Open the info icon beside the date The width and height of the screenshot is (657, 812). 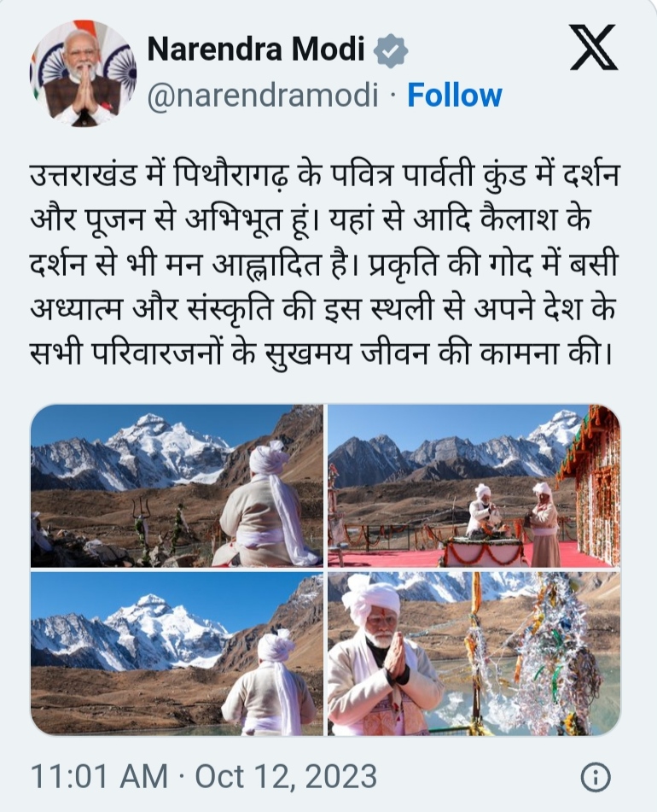(x=596, y=777)
